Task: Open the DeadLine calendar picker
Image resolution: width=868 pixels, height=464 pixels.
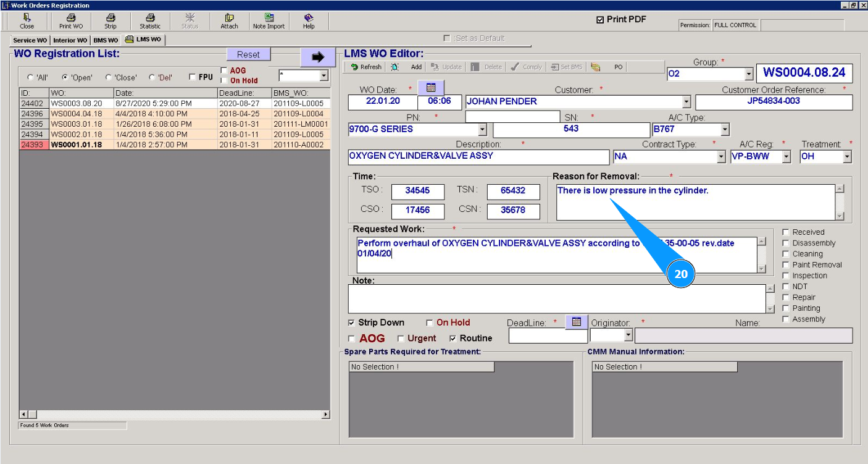Action: (x=576, y=322)
